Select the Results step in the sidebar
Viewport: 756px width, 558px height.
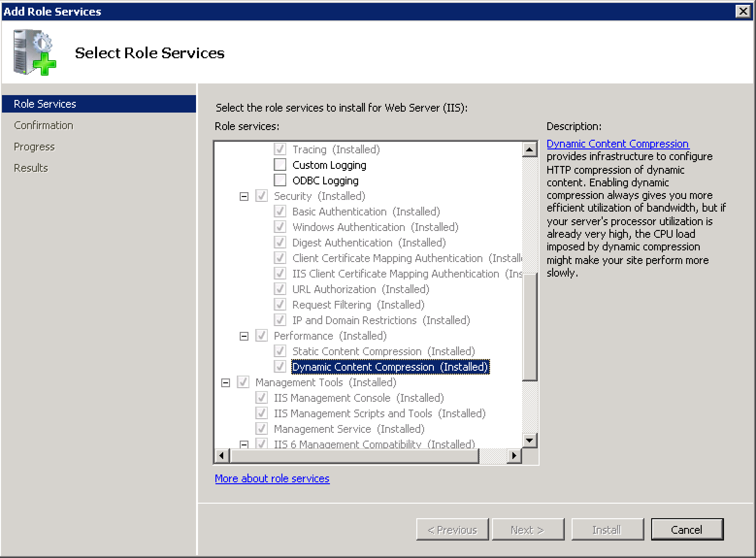tap(31, 167)
